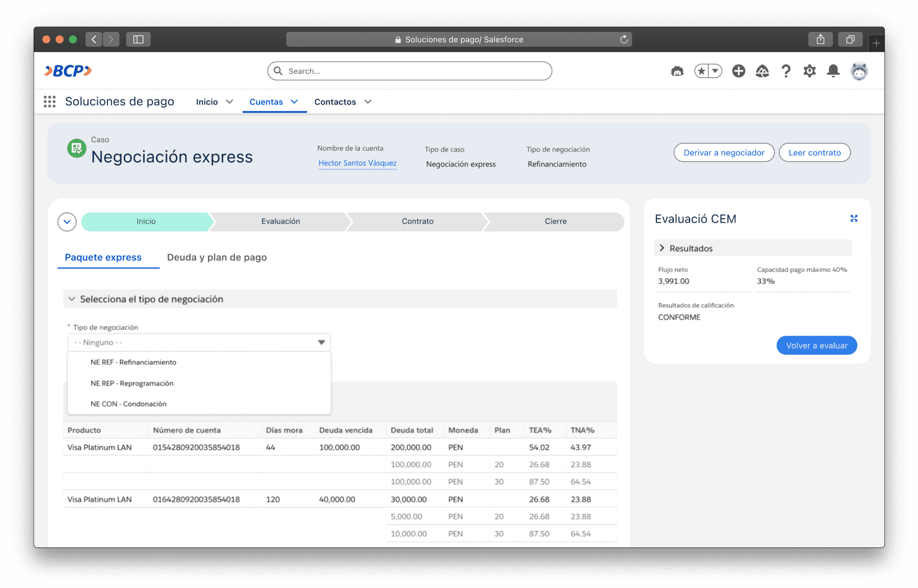Click the favorites star icon

(702, 71)
